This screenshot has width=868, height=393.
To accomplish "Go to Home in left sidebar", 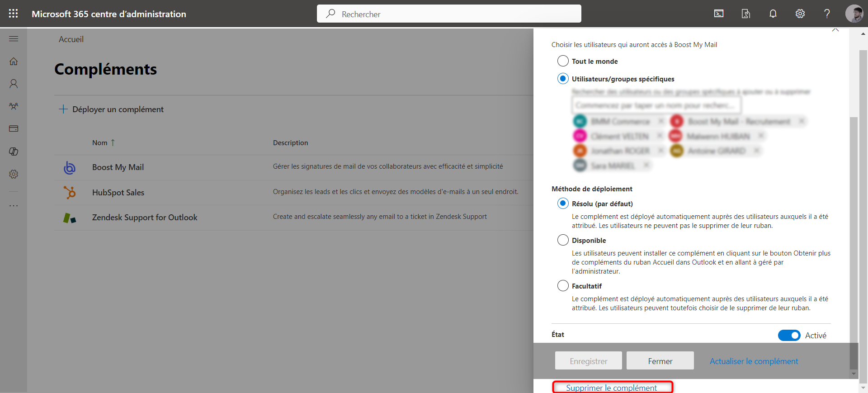I will [x=14, y=61].
